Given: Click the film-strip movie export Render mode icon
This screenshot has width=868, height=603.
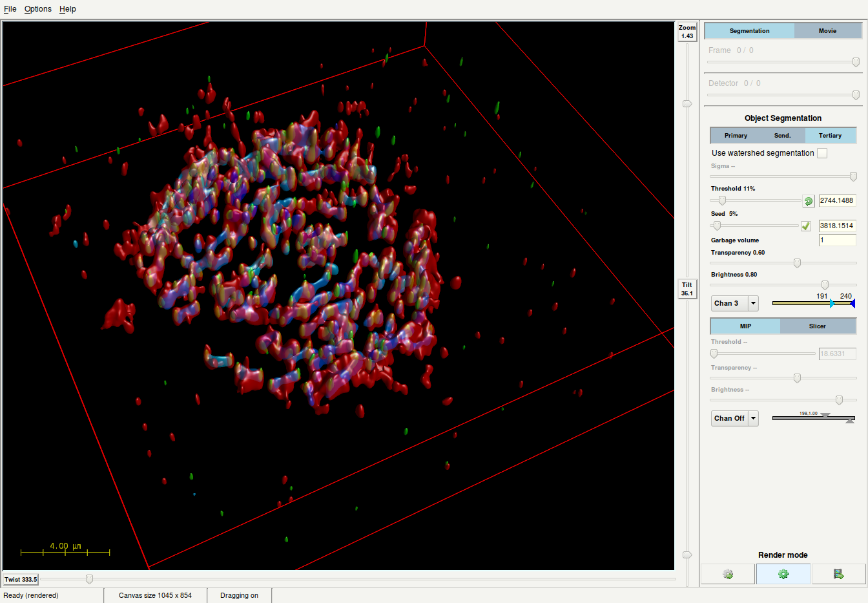Looking at the screenshot, I should [839, 574].
